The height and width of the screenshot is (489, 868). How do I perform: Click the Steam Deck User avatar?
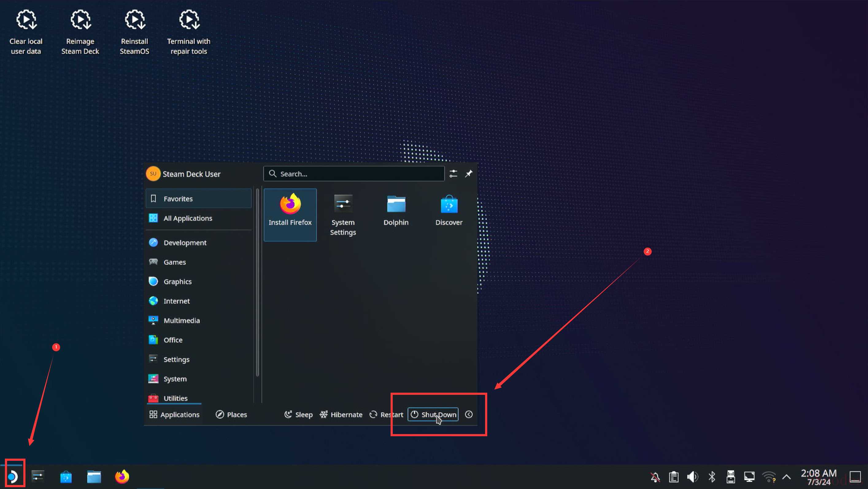(153, 174)
